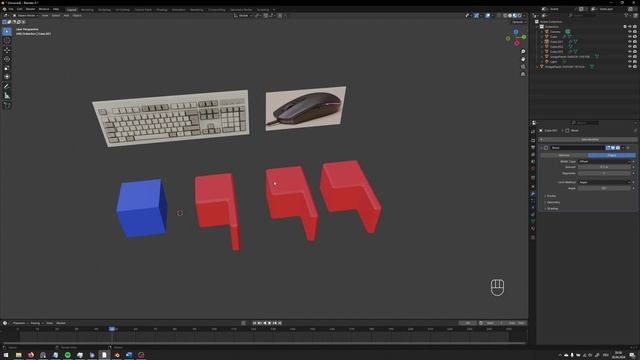Select the Add Cube tool
640x360 pixels.
pos(7,105)
